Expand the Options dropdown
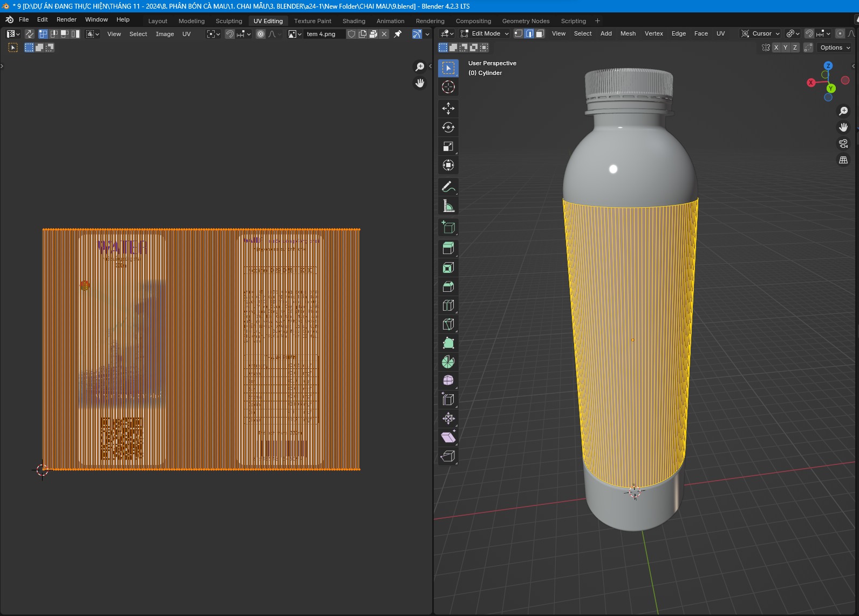The image size is (859, 616). [x=835, y=47]
